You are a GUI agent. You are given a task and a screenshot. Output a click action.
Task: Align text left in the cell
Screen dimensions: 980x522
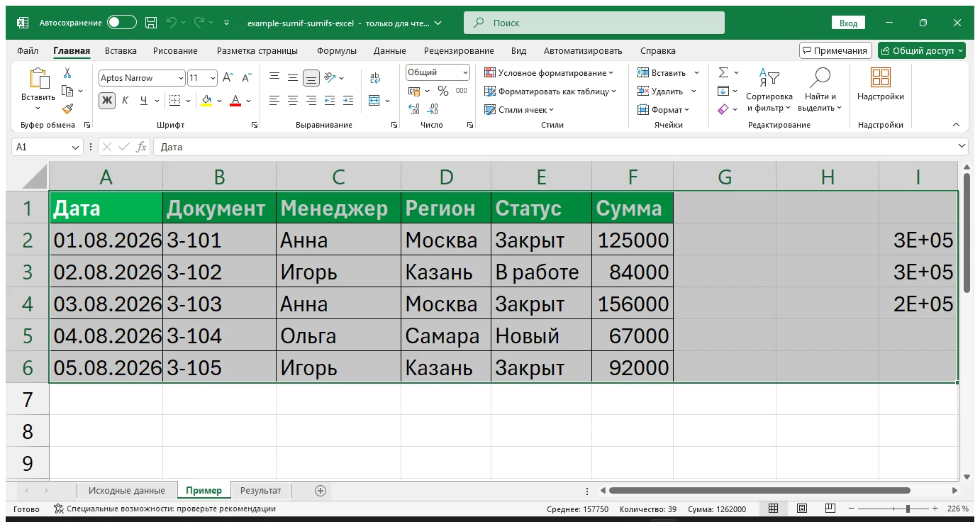pyautogui.click(x=274, y=101)
